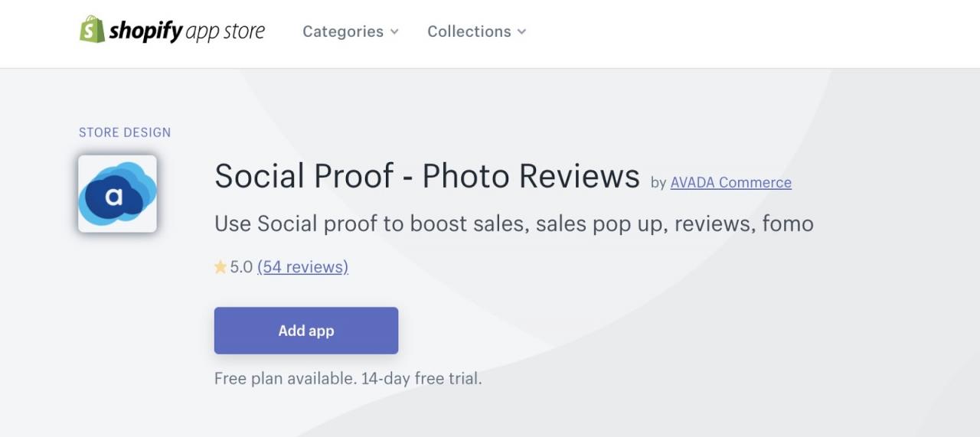Select the 'Social Proof - Photo Reviews' heading
Screen dimensions: 980x437
426,176
